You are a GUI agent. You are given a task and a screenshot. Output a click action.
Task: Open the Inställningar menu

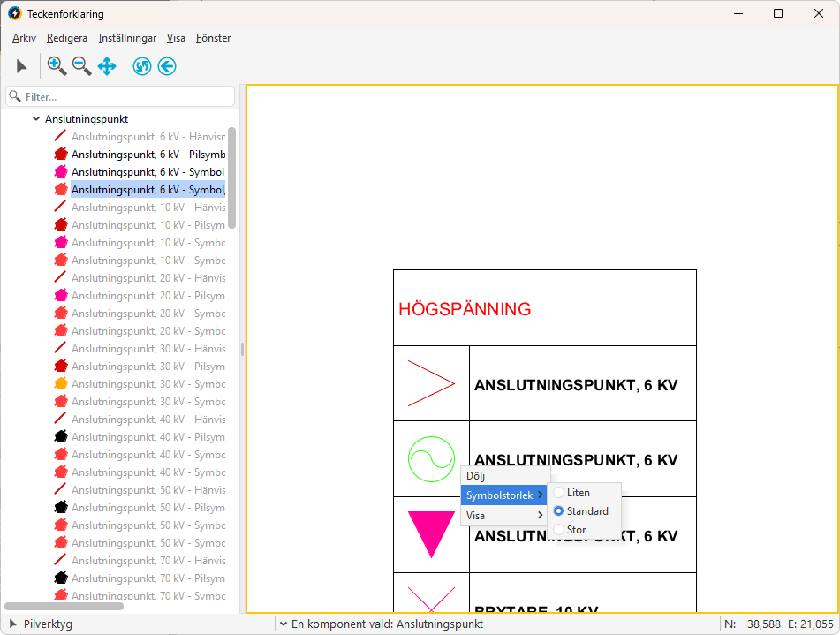(127, 38)
